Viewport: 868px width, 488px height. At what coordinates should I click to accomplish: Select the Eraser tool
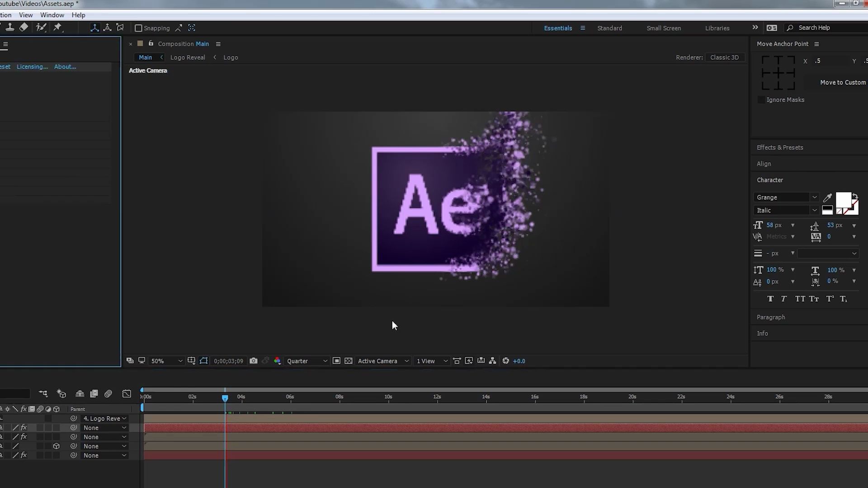[24, 28]
